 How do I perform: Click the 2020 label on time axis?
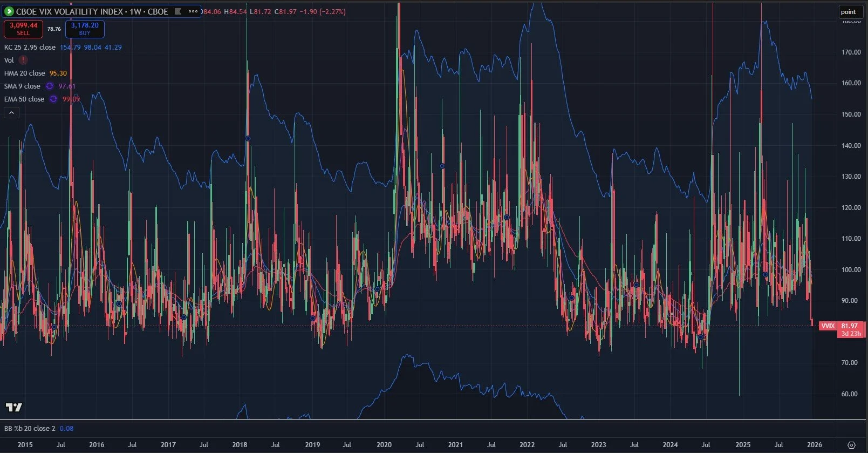[x=384, y=445]
